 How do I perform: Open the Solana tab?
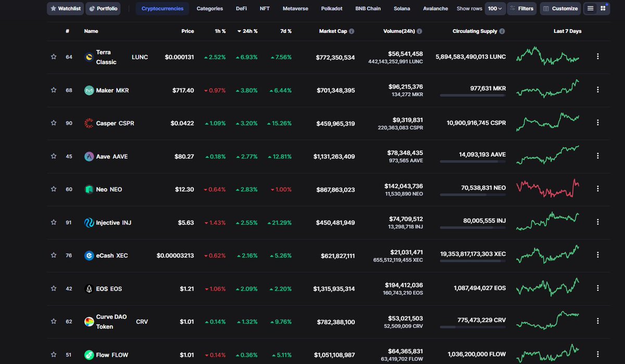[x=402, y=8]
